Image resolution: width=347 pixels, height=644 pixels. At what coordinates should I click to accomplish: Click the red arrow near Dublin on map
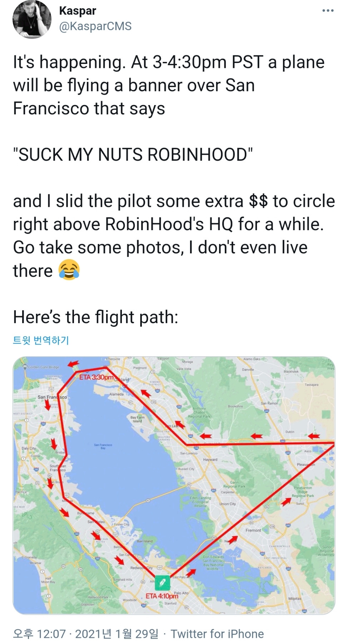(x=314, y=436)
